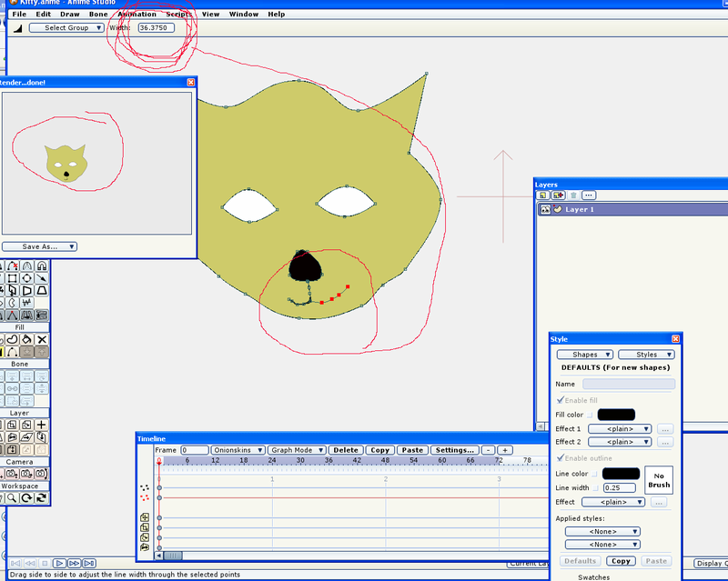The height and width of the screenshot is (581, 728).
Task: Toggle the small checkbox beside Fill color
Action: pos(590,415)
